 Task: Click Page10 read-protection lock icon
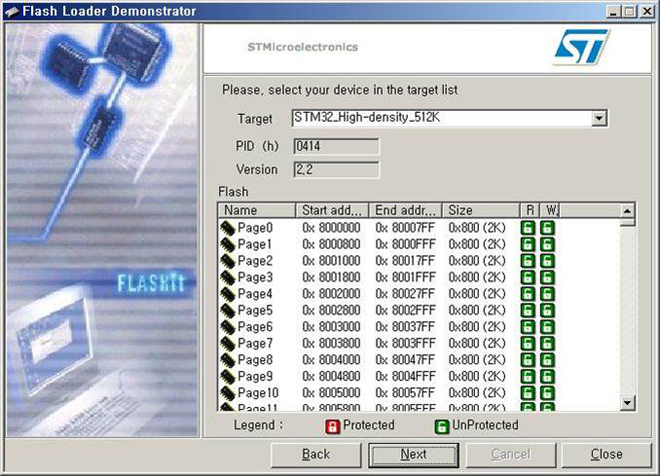point(528,393)
